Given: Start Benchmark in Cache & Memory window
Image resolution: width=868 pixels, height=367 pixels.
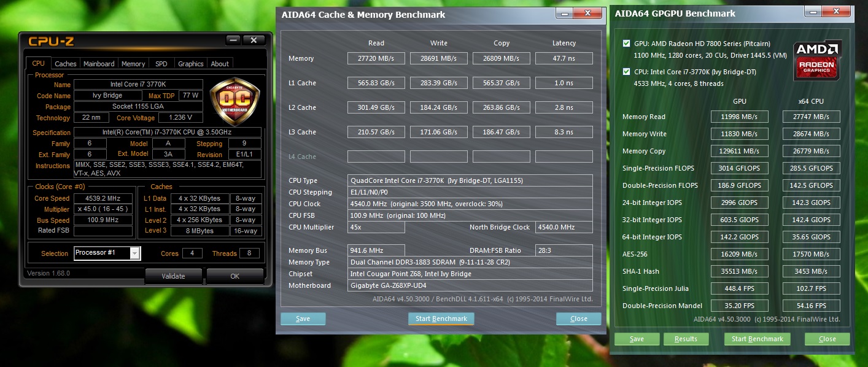Looking at the screenshot, I should (x=441, y=319).
